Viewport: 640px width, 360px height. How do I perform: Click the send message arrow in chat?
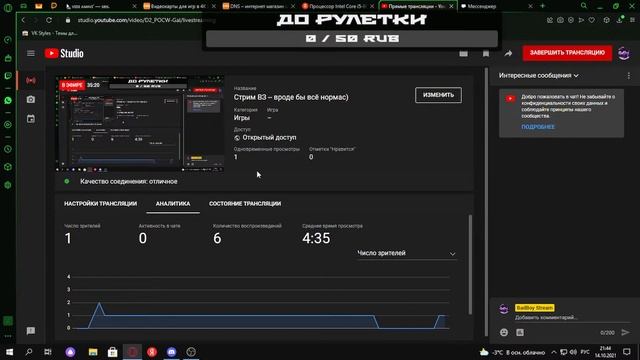(x=625, y=333)
